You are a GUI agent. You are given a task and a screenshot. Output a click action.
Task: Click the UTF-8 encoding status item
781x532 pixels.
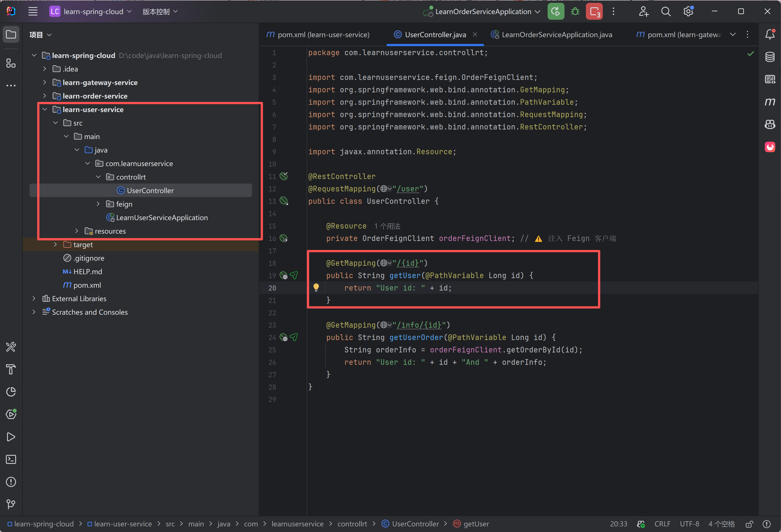click(689, 524)
